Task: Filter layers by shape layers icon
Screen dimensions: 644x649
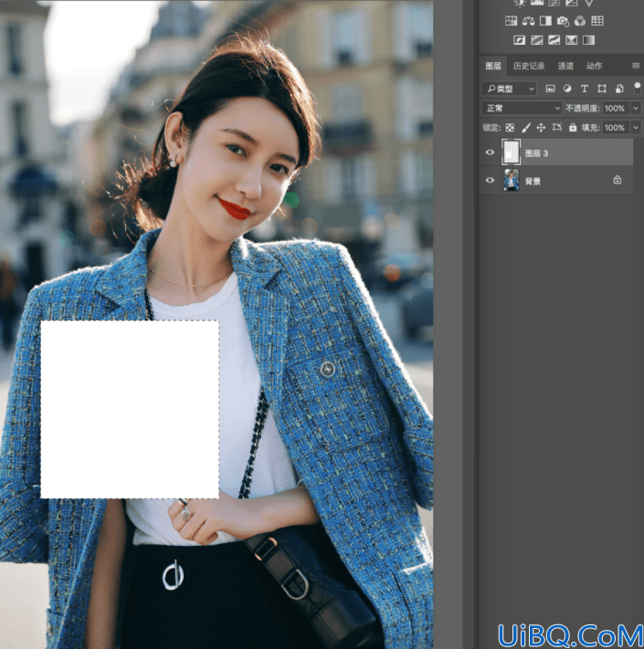Action: pos(602,89)
